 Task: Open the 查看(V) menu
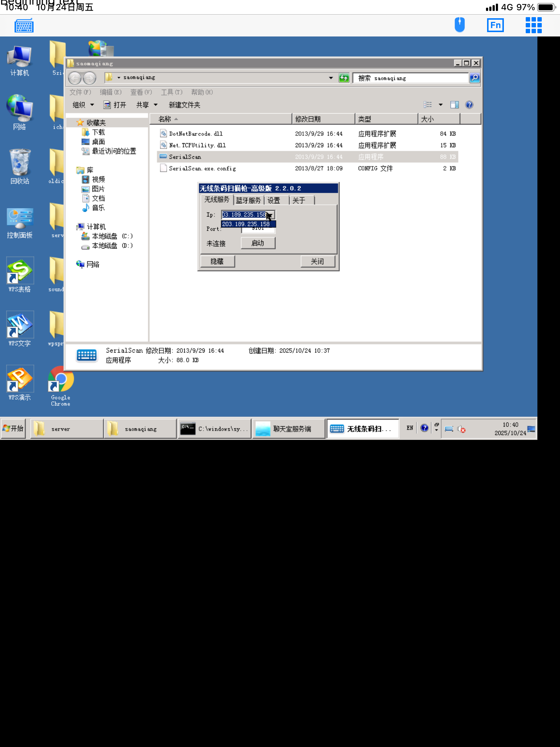coord(141,92)
